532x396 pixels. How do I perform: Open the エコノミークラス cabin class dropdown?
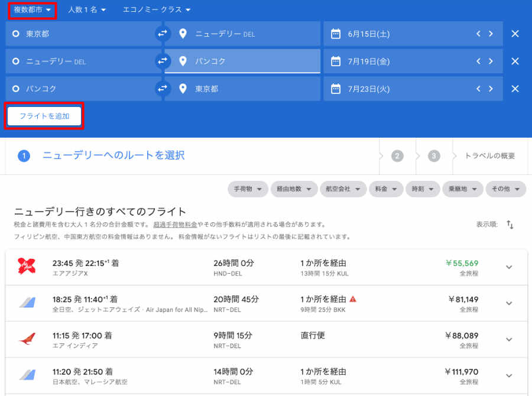coord(156,10)
